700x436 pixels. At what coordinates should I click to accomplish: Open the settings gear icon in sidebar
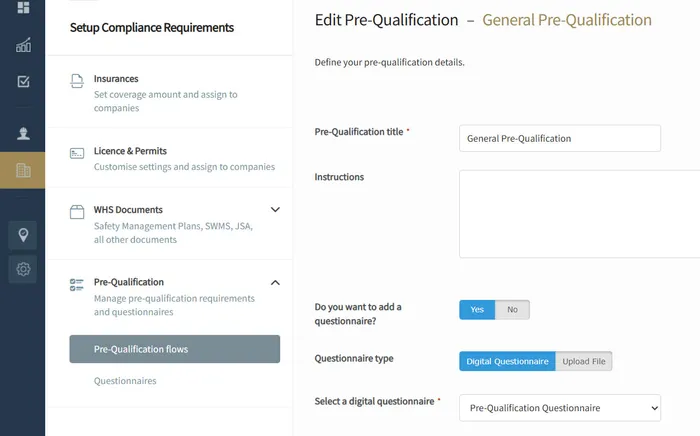(23, 269)
